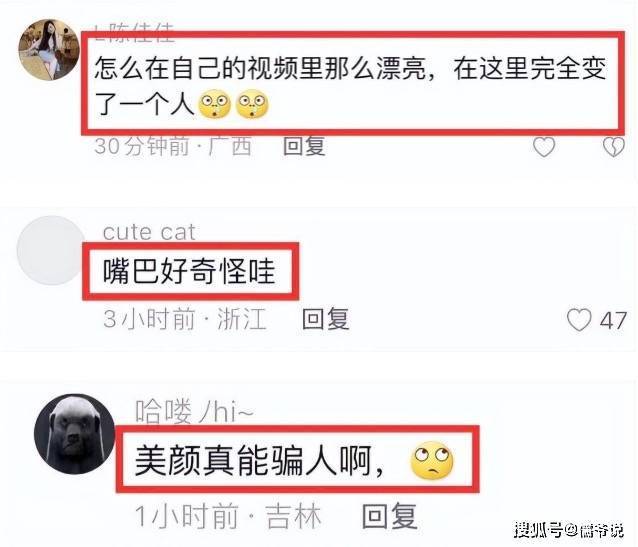Open the 哈喽 /hi~ username

(x=194, y=411)
